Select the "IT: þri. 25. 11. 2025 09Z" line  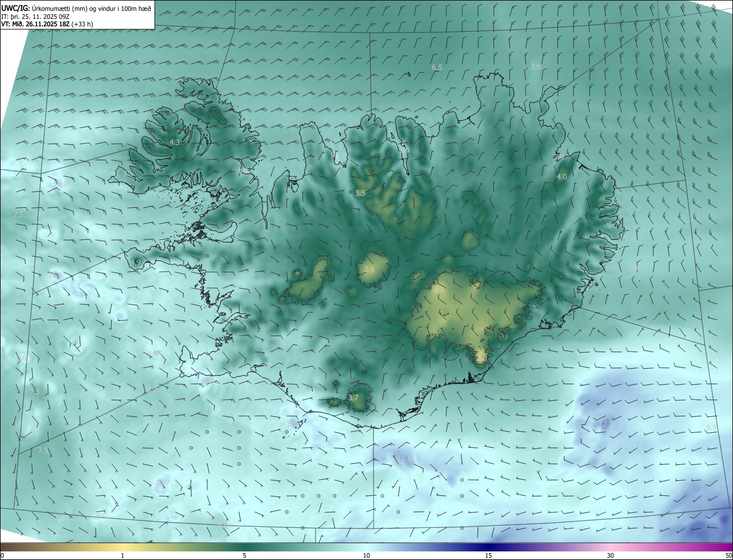coord(36,17)
